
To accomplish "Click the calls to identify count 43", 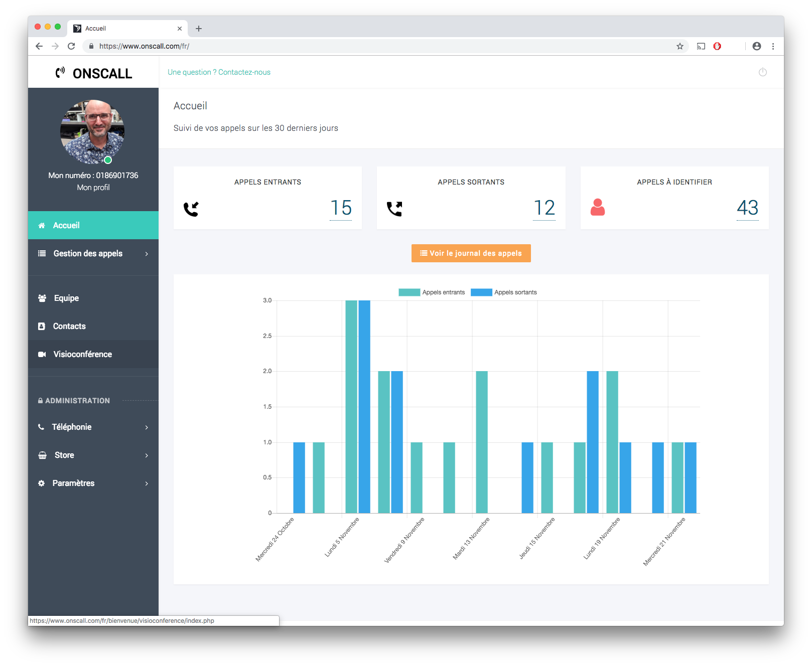I will (x=747, y=208).
